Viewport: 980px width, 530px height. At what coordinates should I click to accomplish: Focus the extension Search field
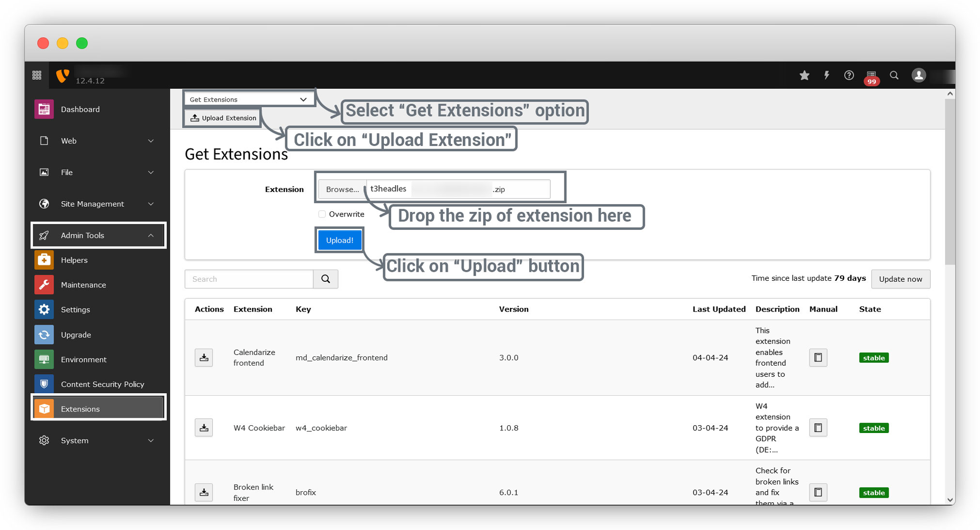pos(249,279)
